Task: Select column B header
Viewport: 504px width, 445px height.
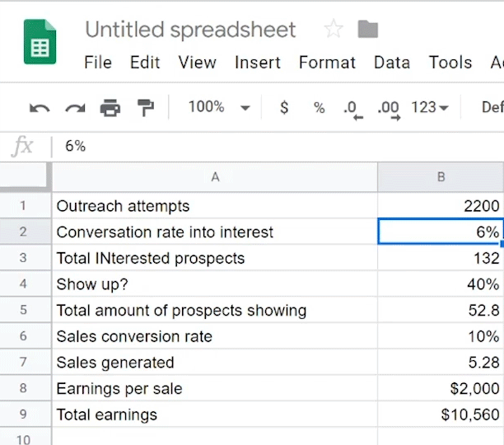Action: point(441,176)
